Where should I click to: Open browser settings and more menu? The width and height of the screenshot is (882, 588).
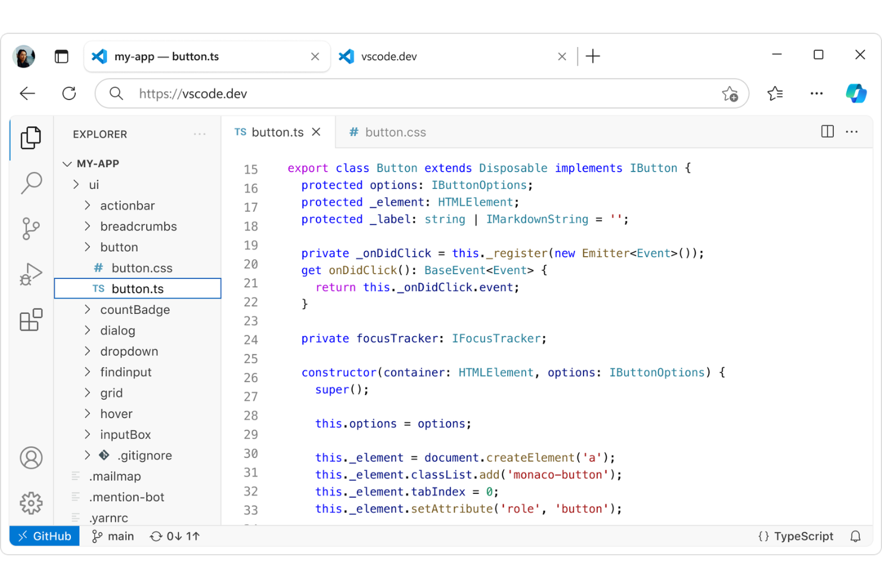click(816, 94)
